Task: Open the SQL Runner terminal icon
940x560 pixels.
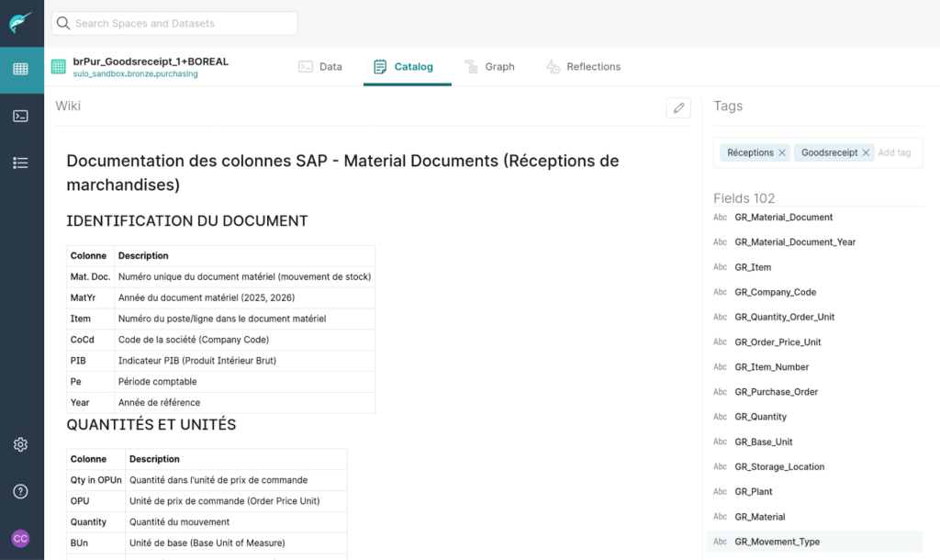Action: pyautogui.click(x=20, y=117)
